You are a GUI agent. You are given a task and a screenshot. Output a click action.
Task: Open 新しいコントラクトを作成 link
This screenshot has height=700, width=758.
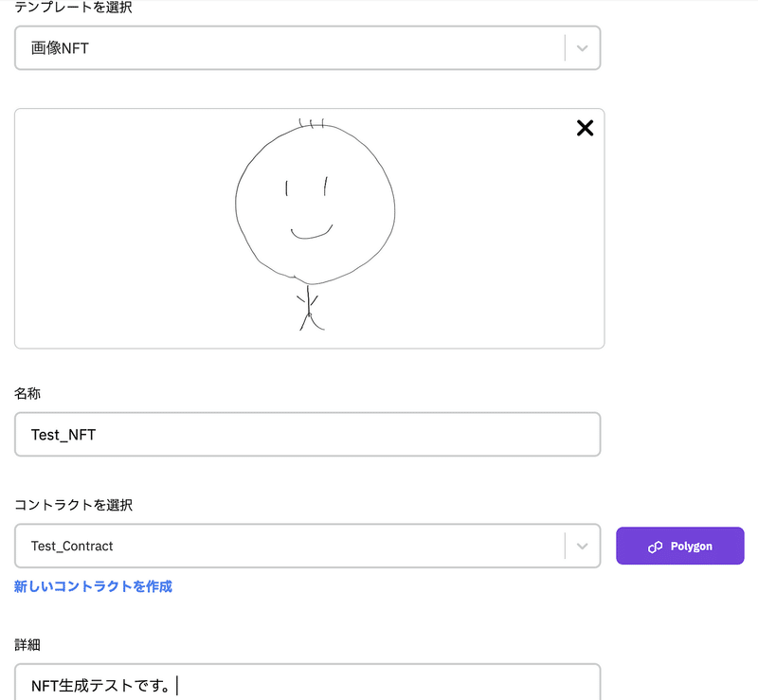(x=93, y=586)
